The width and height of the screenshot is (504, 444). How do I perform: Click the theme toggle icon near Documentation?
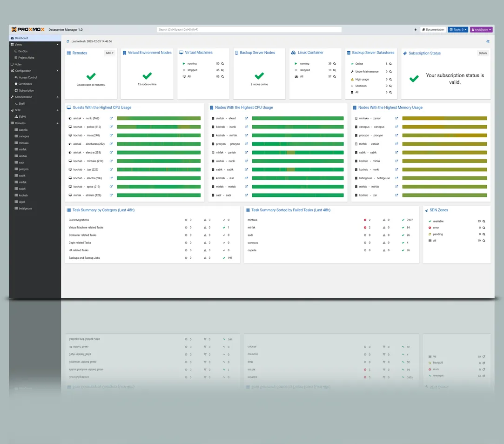pyautogui.click(x=416, y=30)
